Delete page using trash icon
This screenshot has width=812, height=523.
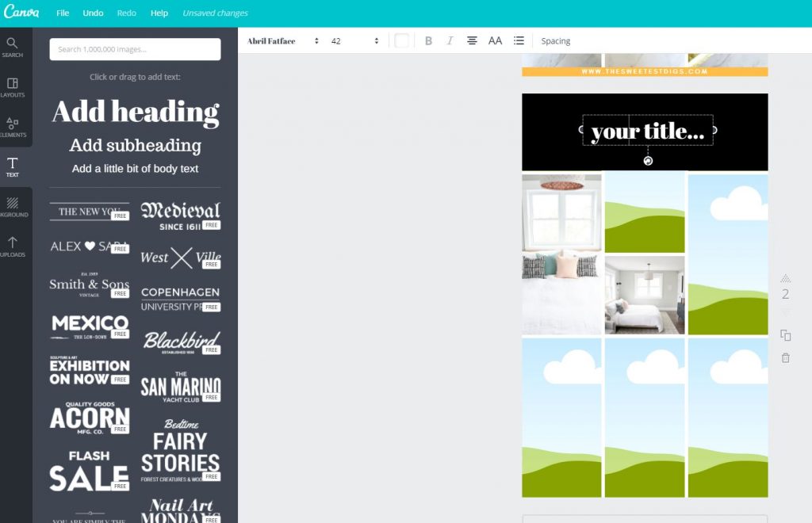point(785,358)
